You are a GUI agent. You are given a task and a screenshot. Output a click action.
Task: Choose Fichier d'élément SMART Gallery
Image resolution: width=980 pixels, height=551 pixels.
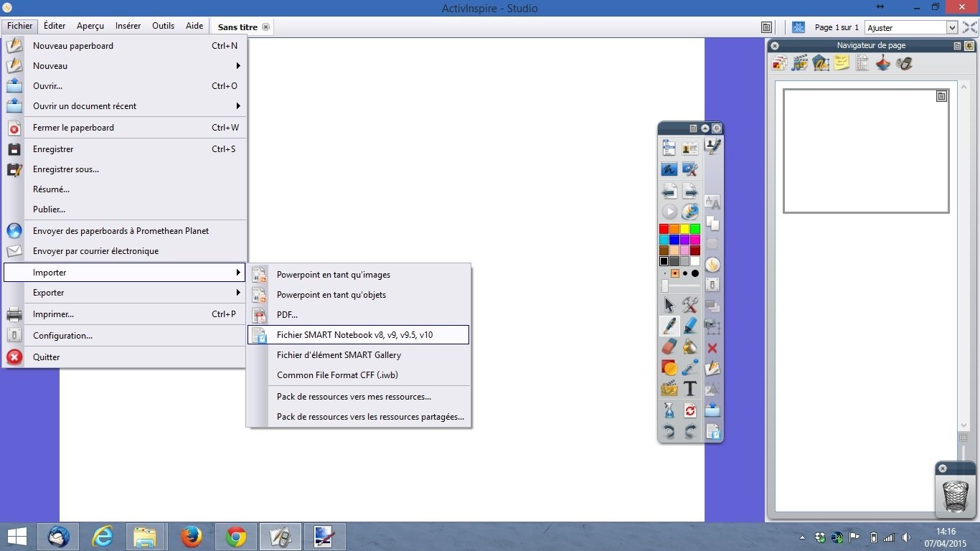(358, 354)
